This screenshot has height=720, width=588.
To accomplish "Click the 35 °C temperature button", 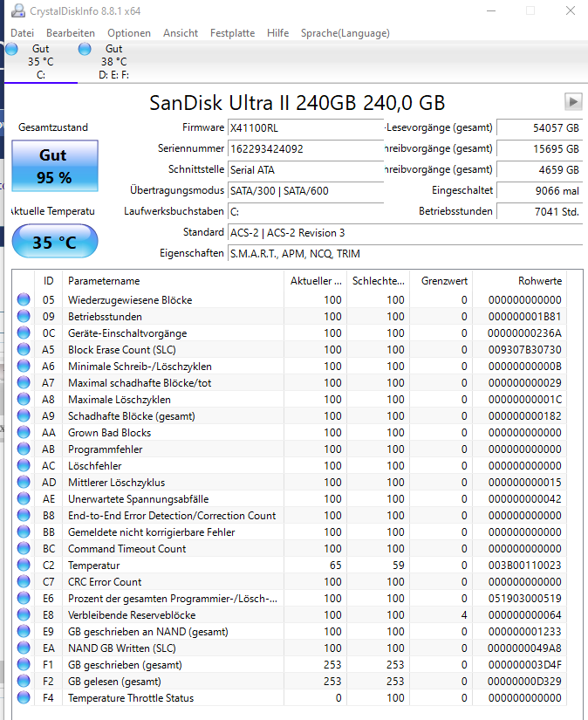I will [55, 242].
